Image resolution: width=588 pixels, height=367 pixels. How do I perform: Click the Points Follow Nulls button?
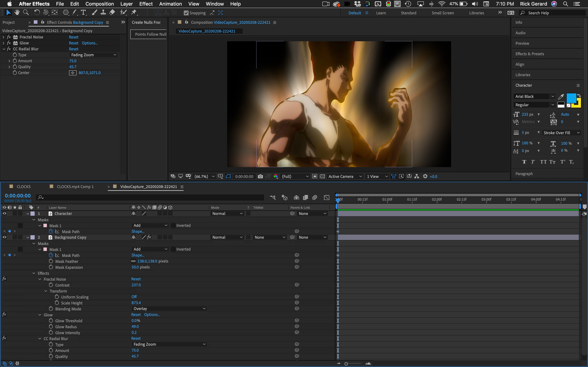coord(149,34)
